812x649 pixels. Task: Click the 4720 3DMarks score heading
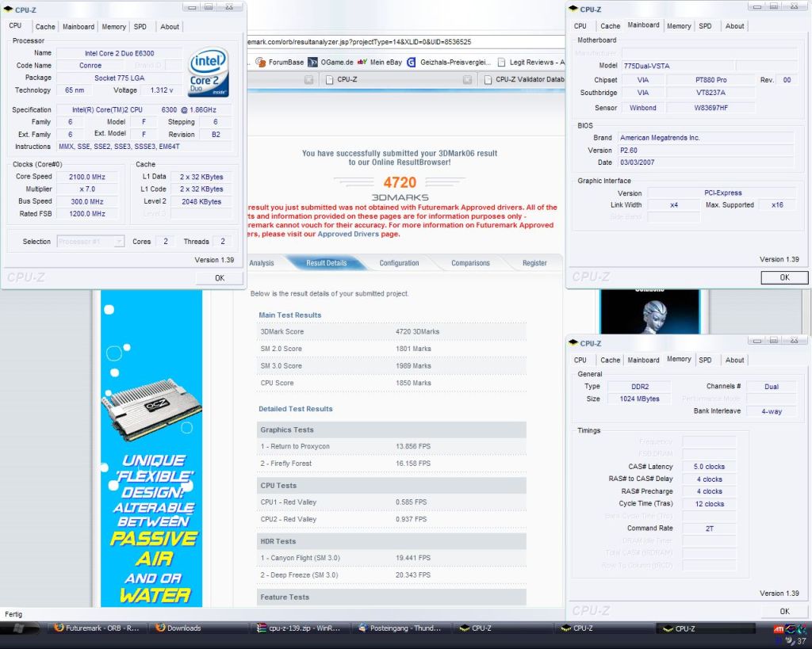click(400, 183)
